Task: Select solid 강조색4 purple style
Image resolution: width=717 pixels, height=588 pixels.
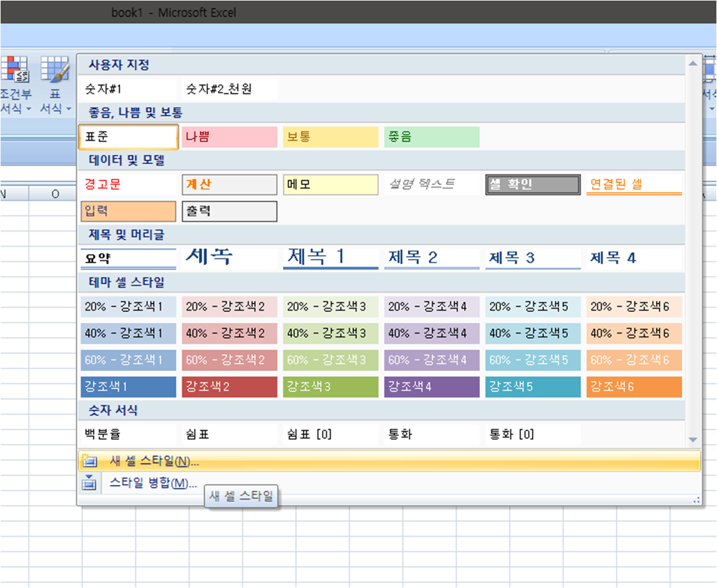Action: tap(432, 387)
